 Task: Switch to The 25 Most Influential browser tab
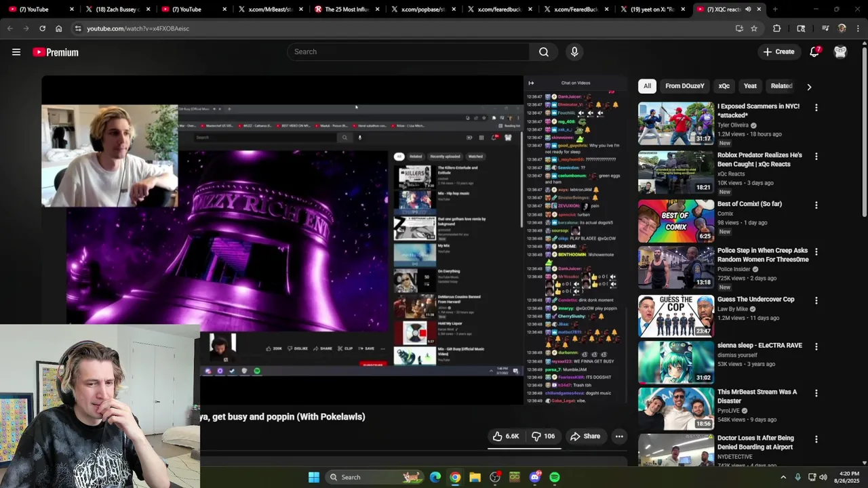pos(346,9)
